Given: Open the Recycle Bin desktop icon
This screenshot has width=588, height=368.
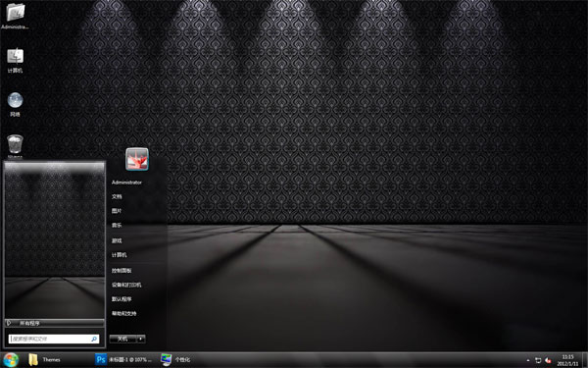Looking at the screenshot, I should 15,146.
